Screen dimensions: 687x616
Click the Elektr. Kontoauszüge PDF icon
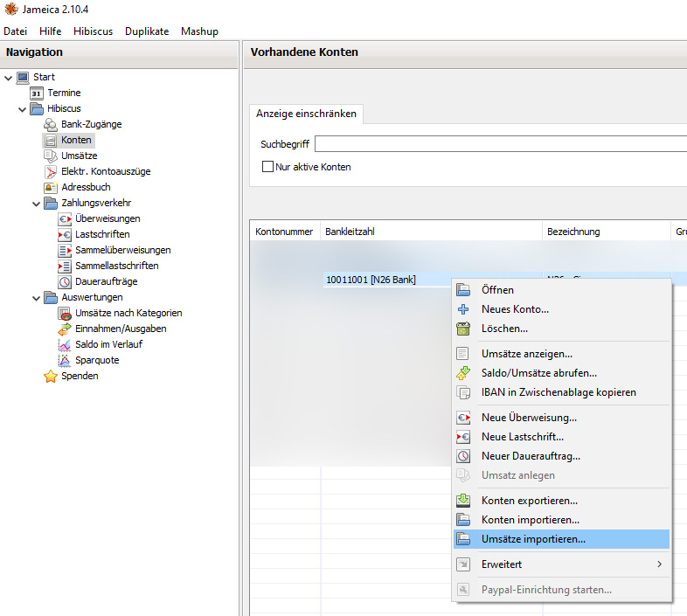pos(51,172)
